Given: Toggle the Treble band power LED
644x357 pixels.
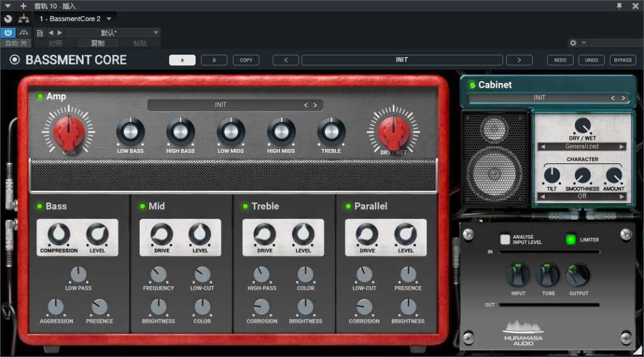Looking at the screenshot, I should pyautogui.click(x=245, y=206).
